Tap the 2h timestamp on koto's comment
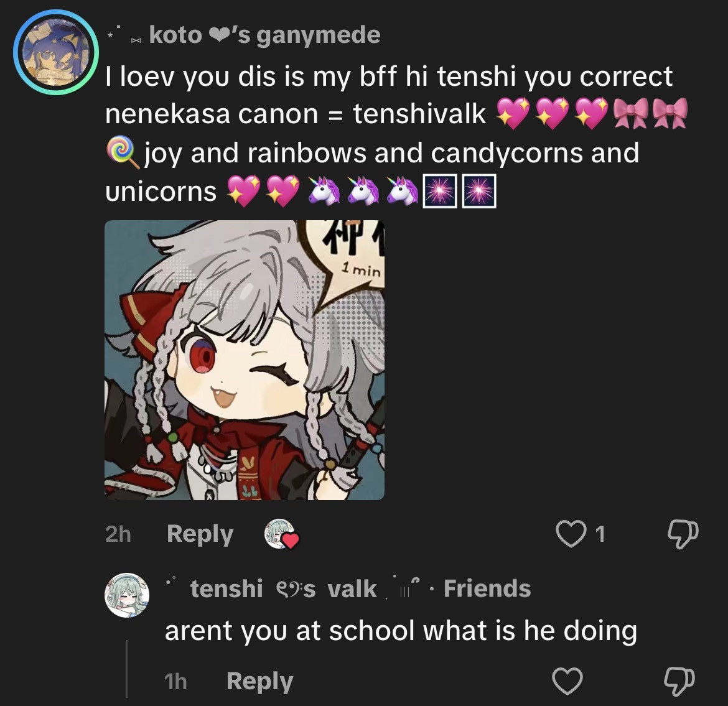728x706 pixels. point(118,534)
